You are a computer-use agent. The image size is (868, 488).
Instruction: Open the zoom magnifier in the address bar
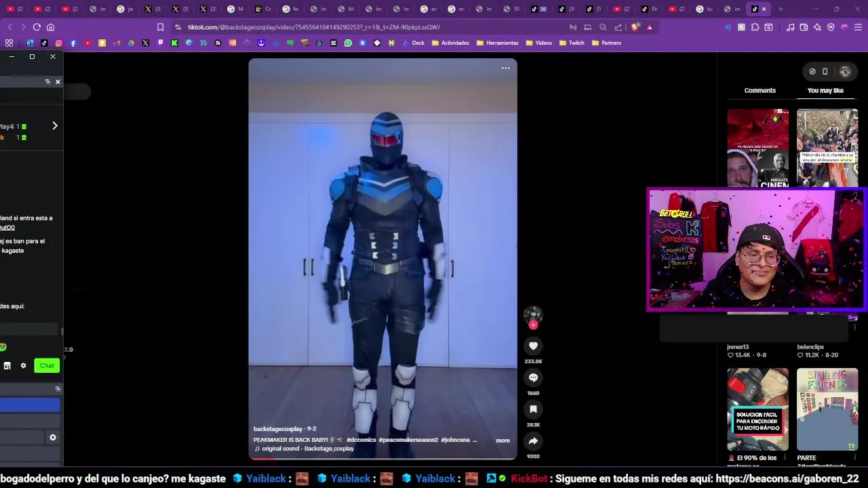point(603,27)
